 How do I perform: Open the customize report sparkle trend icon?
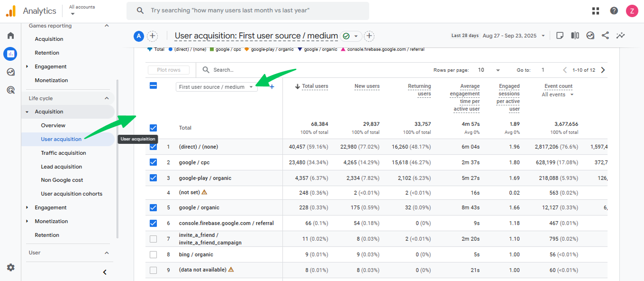click(x=620, y=36)
